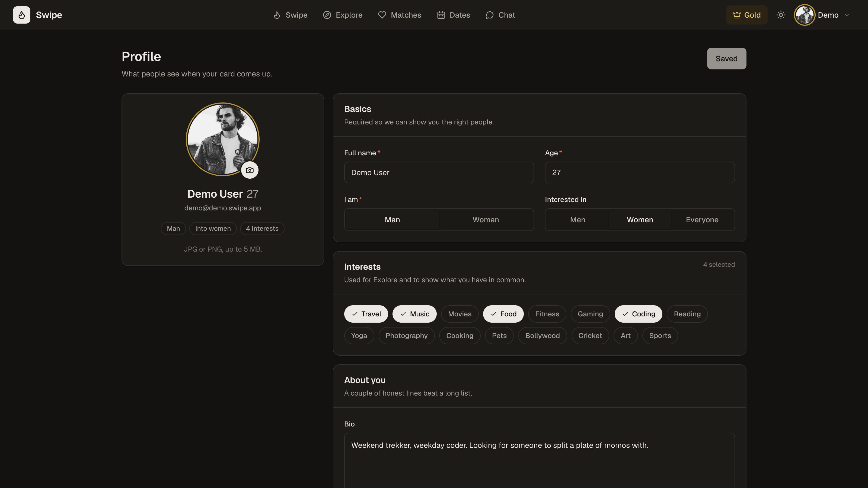Click the Swipe flame logo icon
Image resolution: width=868 pixels, height=488 pixels.
point(22,15)
